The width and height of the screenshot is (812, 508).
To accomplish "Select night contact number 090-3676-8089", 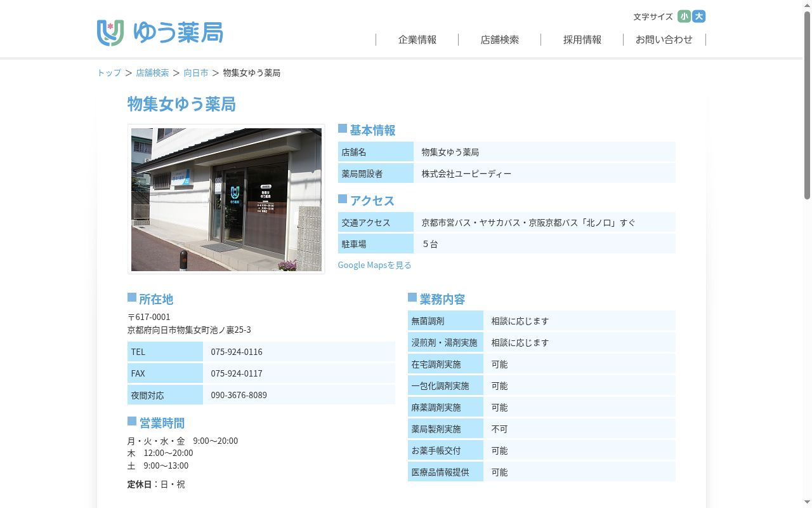I will tap(239, 395).
